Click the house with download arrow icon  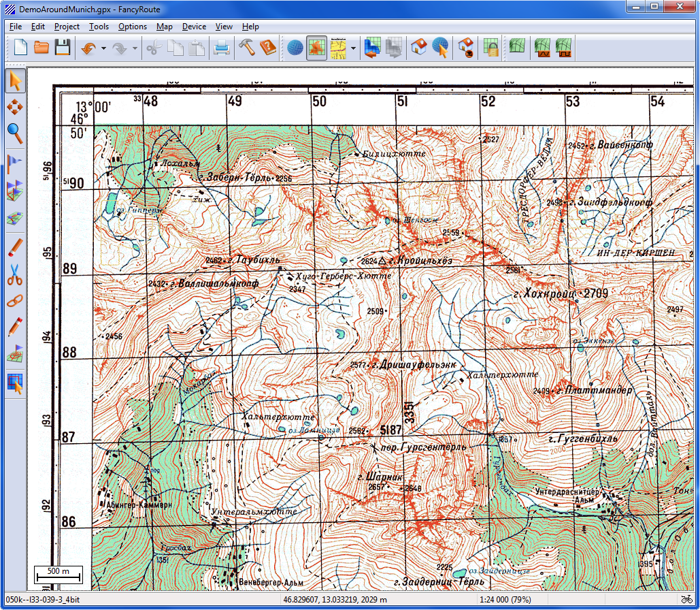(465, 48)
